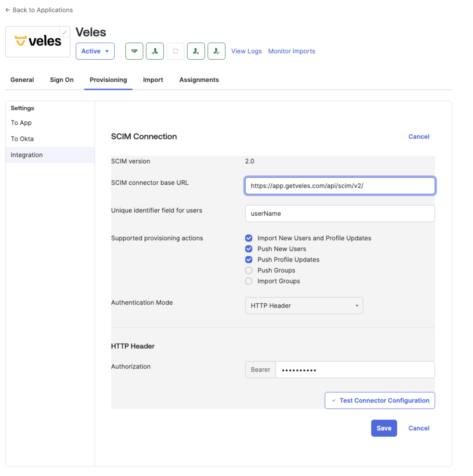Click the user with checkmark icon button
The image size is (473, 476).
coord(216,51)
